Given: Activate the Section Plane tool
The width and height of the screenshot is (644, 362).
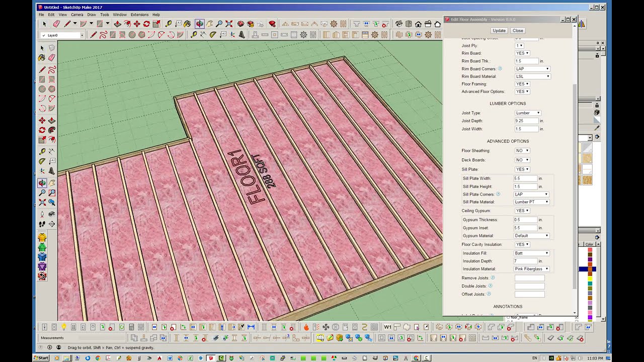Looking at the screenshot, I should coord(52,224).
